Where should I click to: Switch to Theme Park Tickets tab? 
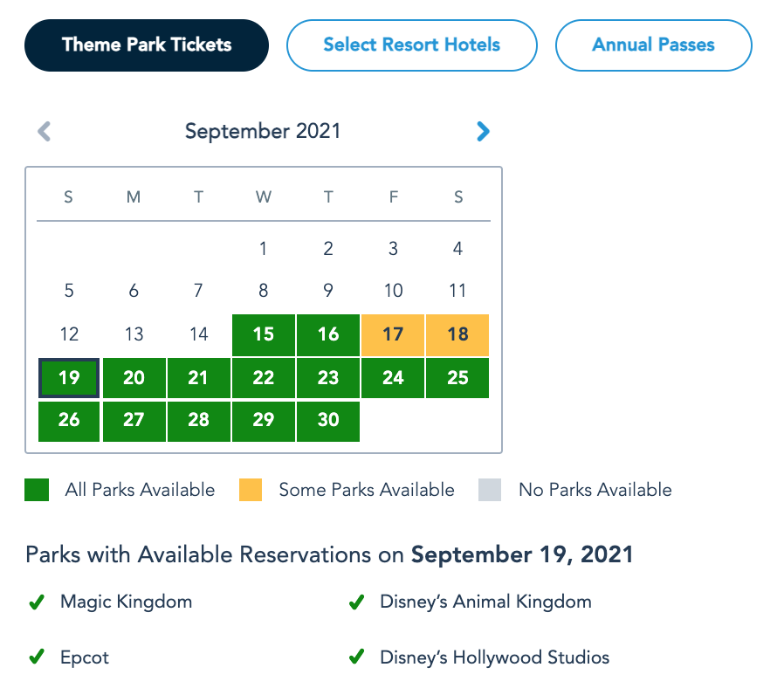[x=147, y=45]
